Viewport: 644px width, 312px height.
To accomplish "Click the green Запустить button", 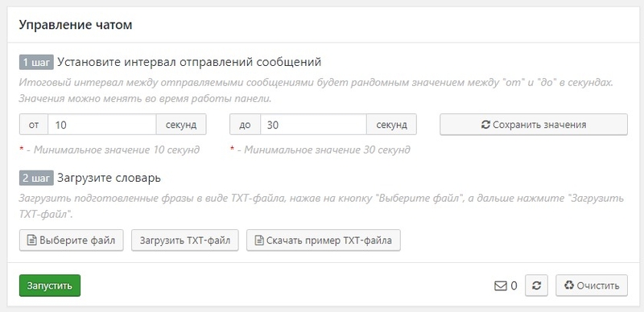I will [x=50, y=285].
